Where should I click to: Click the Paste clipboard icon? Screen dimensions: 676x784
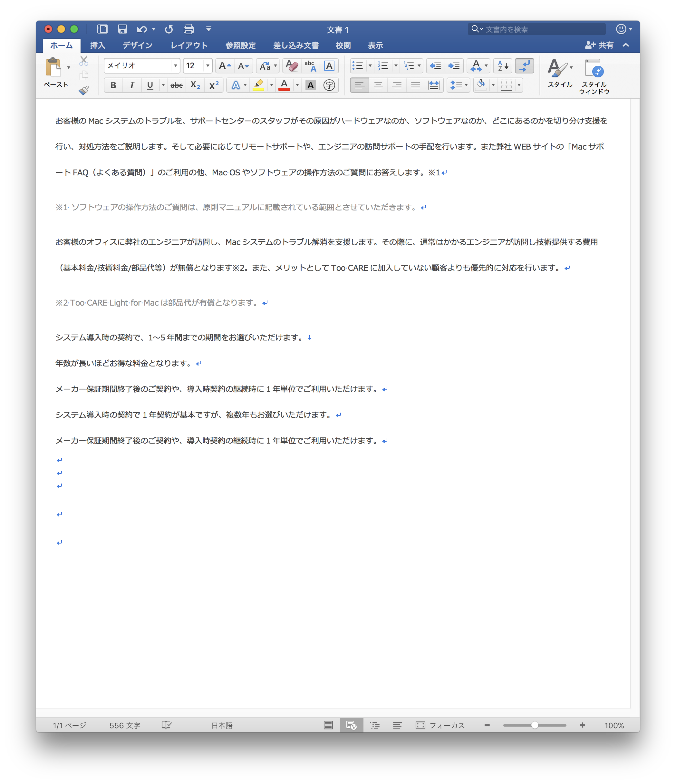point(53,68)
